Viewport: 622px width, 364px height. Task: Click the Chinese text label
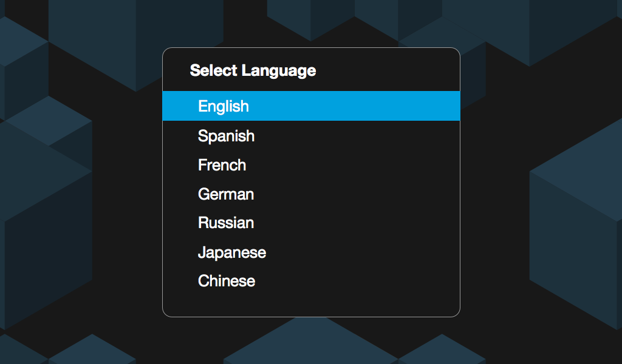coord(227,281)
